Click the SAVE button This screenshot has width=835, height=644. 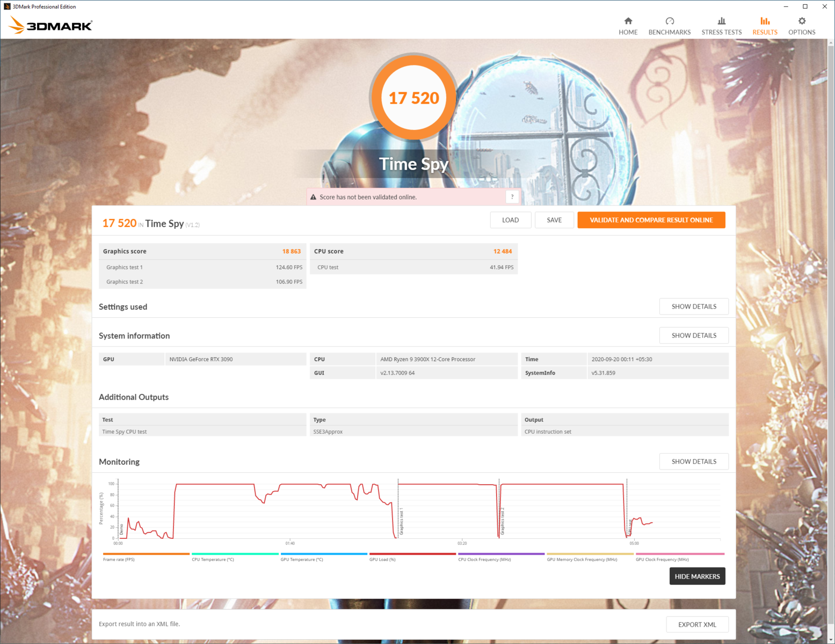(x=554, y=220)
